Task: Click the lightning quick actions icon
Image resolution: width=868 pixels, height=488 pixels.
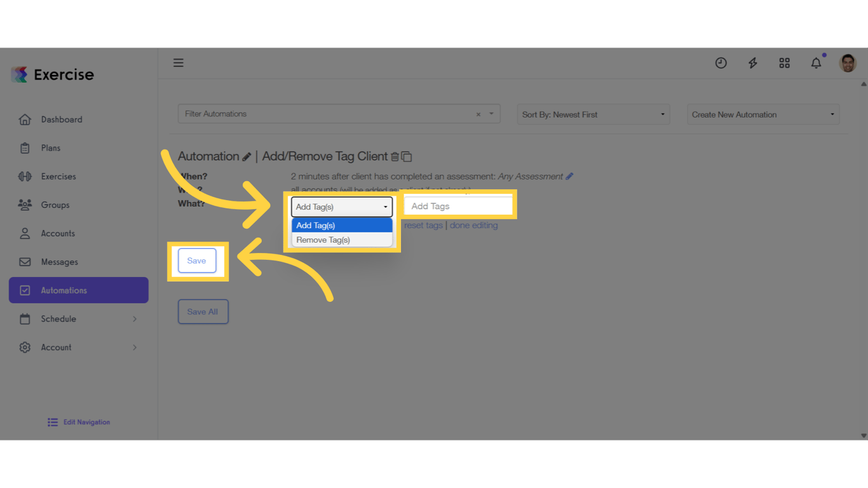Action: click(x=752, y=63)
